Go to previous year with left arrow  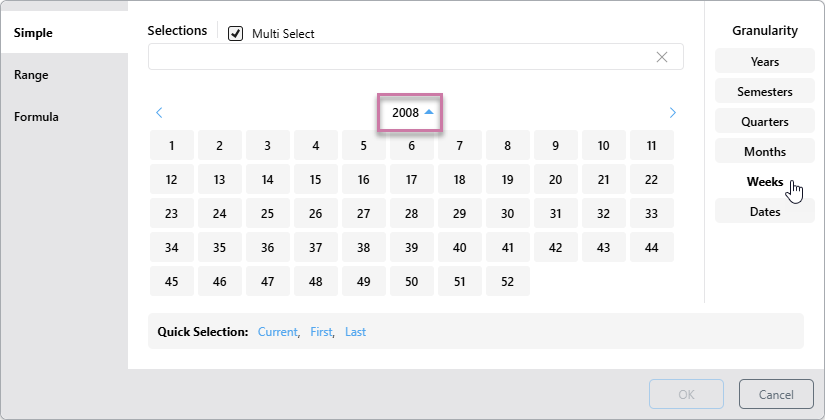click(x=159, y=113)
